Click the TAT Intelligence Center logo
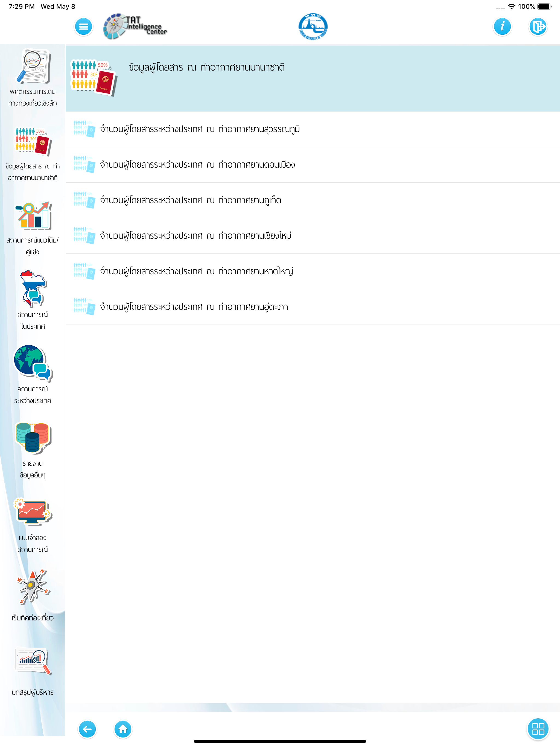Screen dimensions: 560x747 pyautogui.click(x=135, y=26)
